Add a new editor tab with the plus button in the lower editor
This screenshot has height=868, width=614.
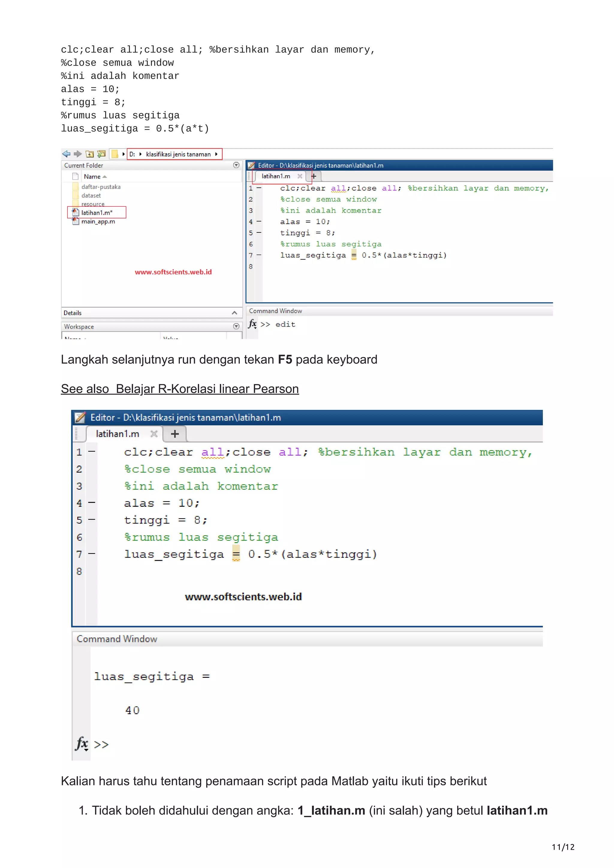point(174,434)
